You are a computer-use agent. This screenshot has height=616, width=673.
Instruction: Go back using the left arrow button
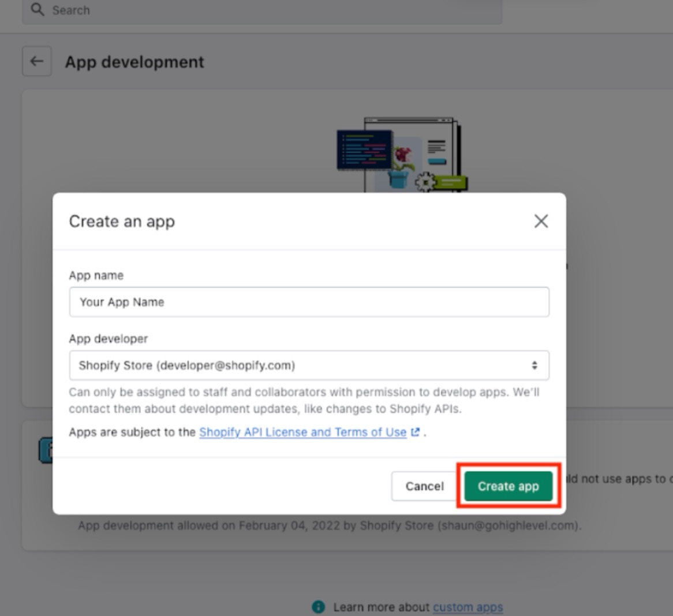[37, 61]
